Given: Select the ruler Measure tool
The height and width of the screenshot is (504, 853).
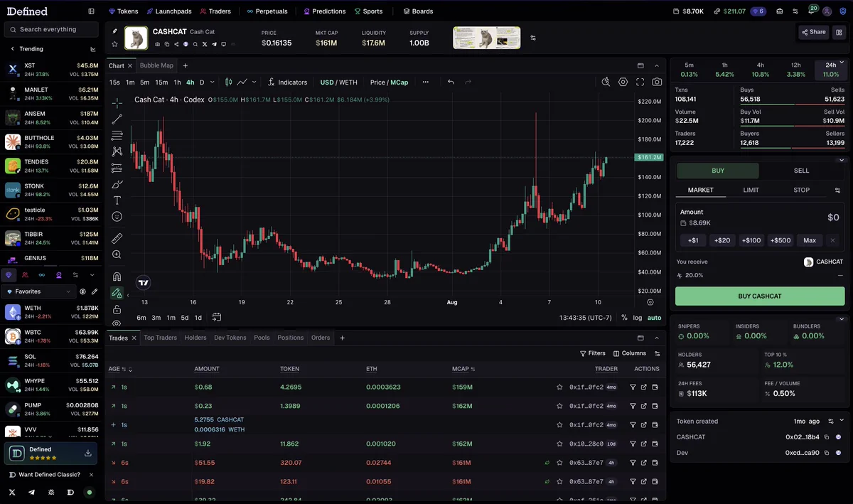Looking at the screenshot, I should (x=117, y=238).
